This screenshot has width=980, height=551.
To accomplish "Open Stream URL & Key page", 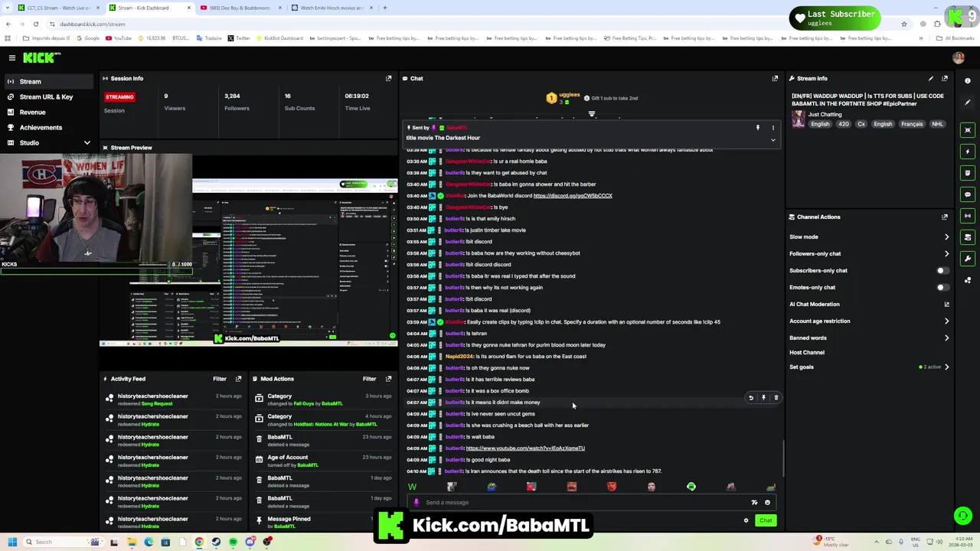I will click(46, 96).
